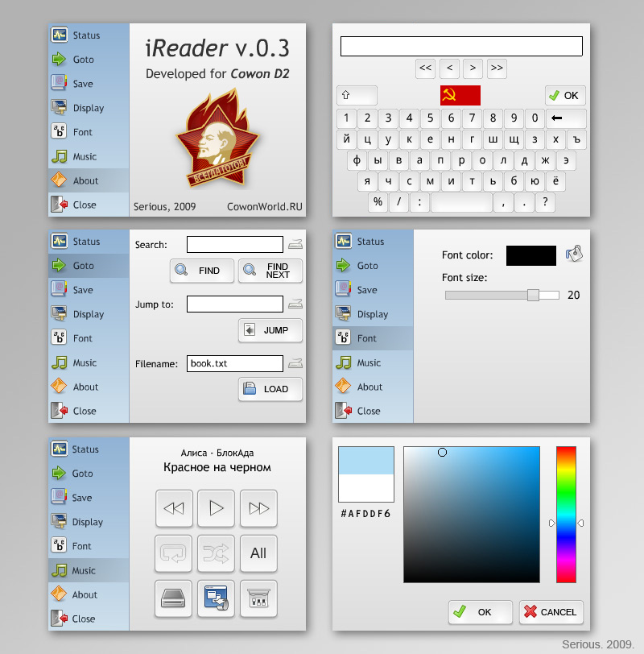
Task: Confirm color with OK button
Action: click(x=481, y=612)
